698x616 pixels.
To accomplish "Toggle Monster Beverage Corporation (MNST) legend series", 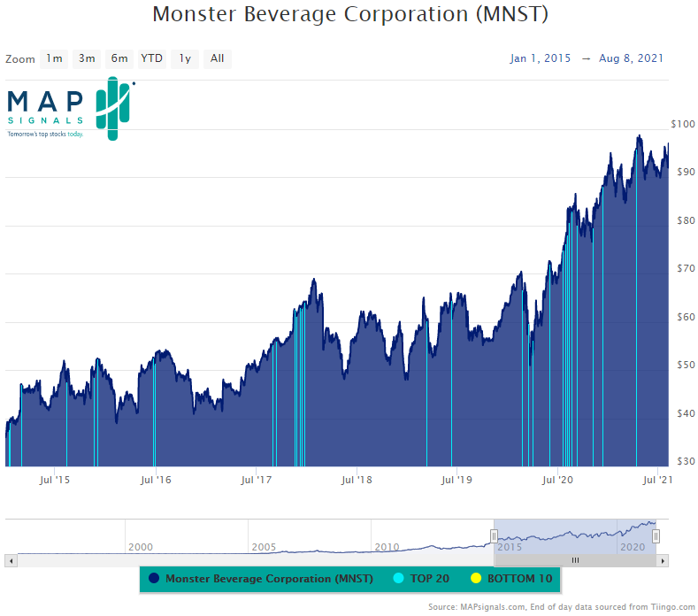I will tap(262, 579).
